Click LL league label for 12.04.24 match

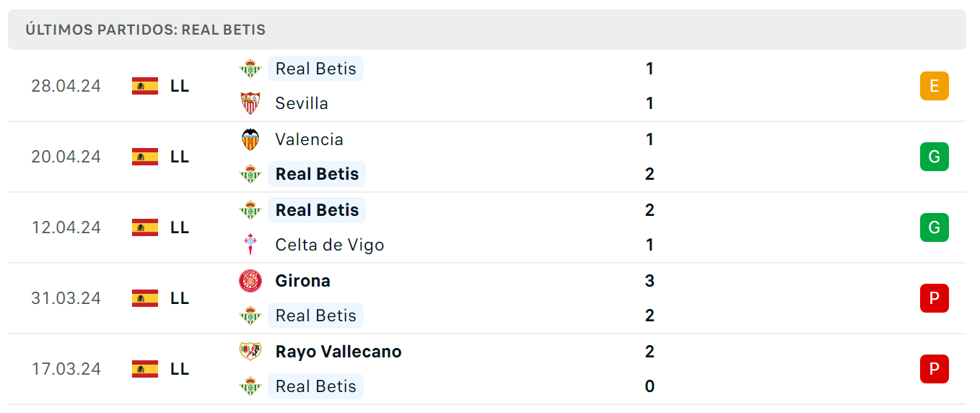(180, 227)
